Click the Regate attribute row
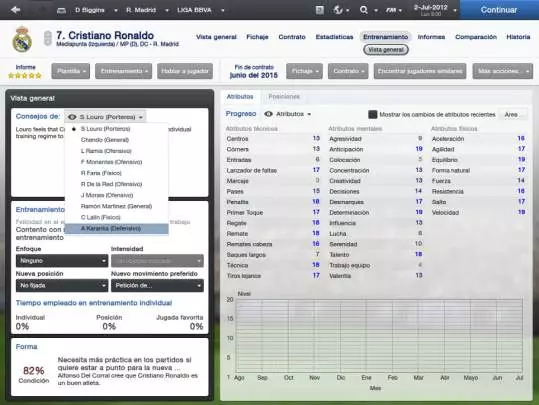539x405 pixels. coord(273,223)
